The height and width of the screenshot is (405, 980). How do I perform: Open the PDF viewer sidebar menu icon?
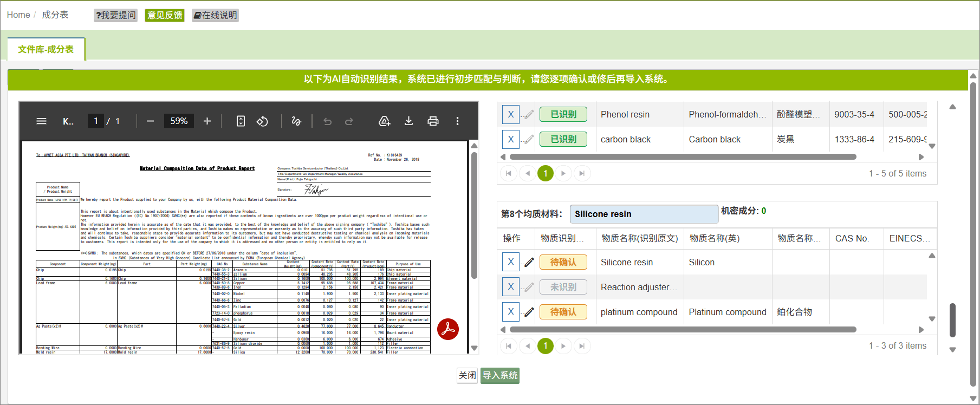pyautogui.click(x=41, y=121)
